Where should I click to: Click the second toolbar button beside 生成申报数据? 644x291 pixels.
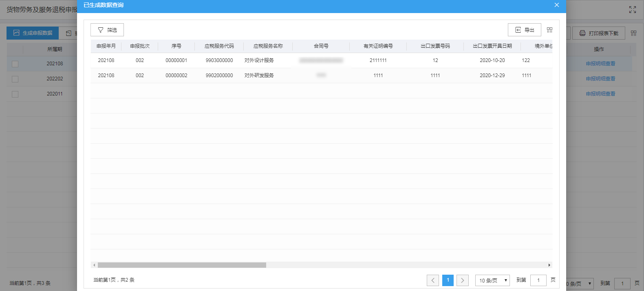(68, 33)
